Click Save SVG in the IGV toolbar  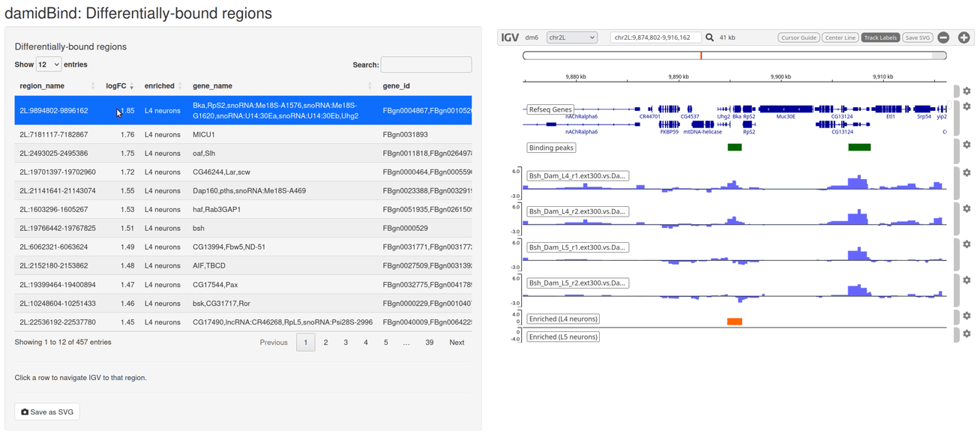(x=917, y=37)
